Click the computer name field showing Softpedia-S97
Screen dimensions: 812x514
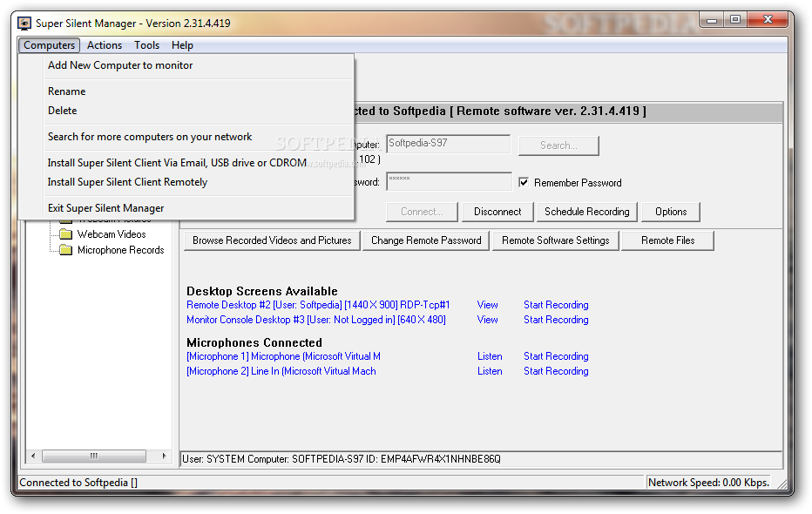click(x=449, y=144)
